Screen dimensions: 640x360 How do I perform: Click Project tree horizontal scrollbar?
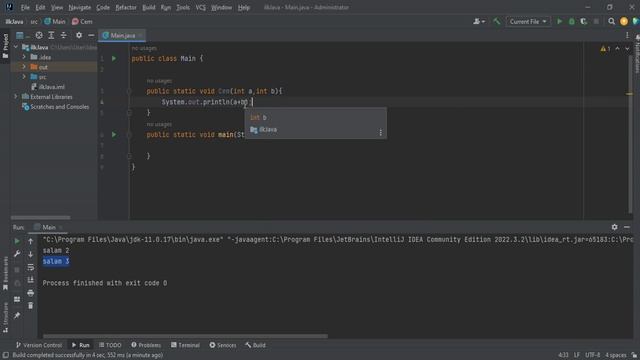click(40, 218)
